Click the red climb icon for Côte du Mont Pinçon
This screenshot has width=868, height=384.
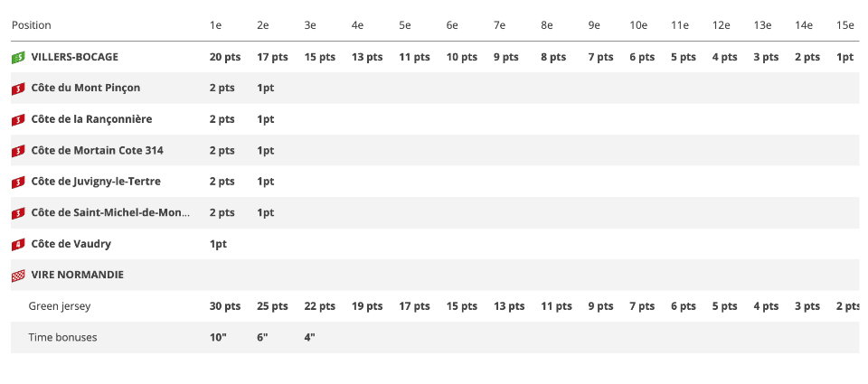(18, 89)
